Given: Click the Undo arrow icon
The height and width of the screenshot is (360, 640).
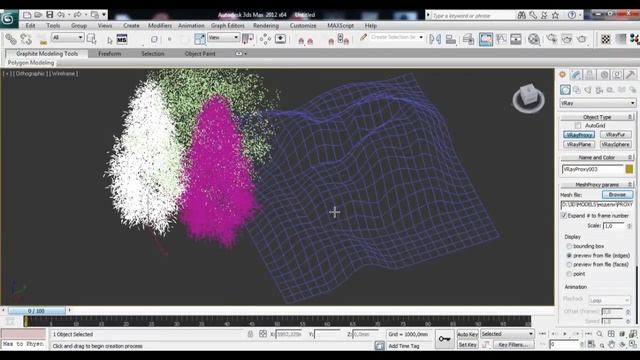Looking at the screenshot, I should (x=61, y=15).
